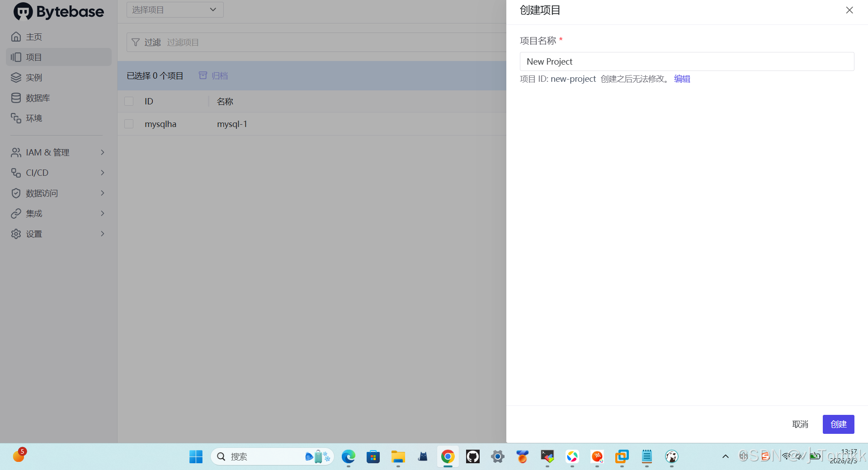Click the CI/CD pipeline icon

click(x=16, y=173)
